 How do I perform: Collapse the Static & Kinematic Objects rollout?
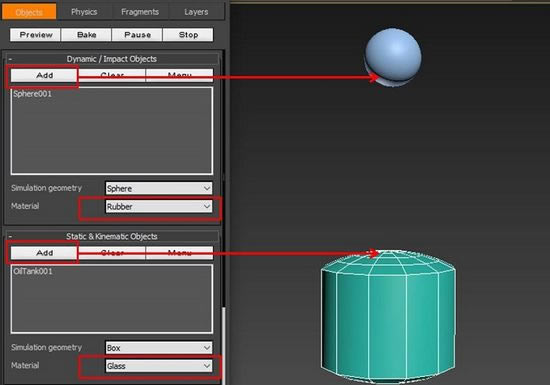pyautogui.click(x=10, y=236)
